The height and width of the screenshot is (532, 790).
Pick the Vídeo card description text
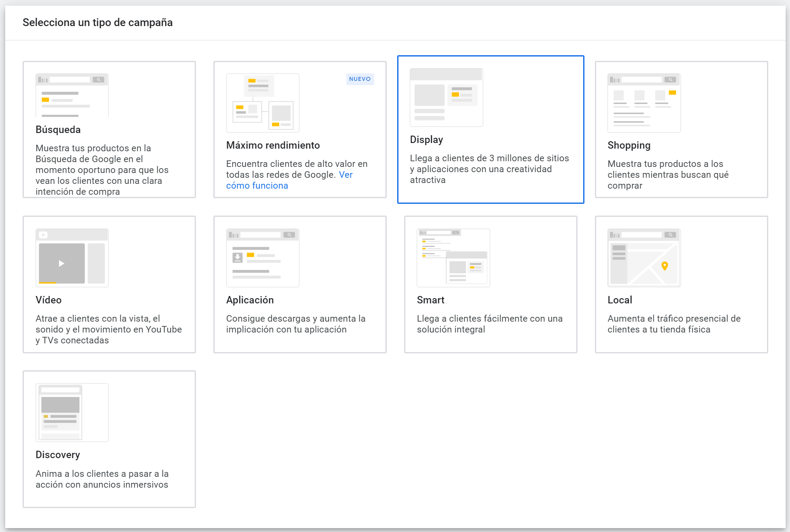click(109, 329)
